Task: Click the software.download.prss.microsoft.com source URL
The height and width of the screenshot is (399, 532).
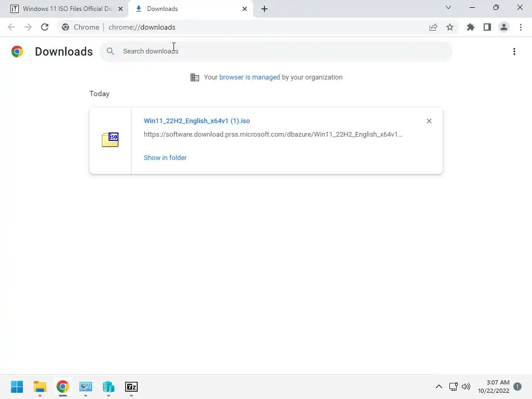Action: tap(273, 135)
